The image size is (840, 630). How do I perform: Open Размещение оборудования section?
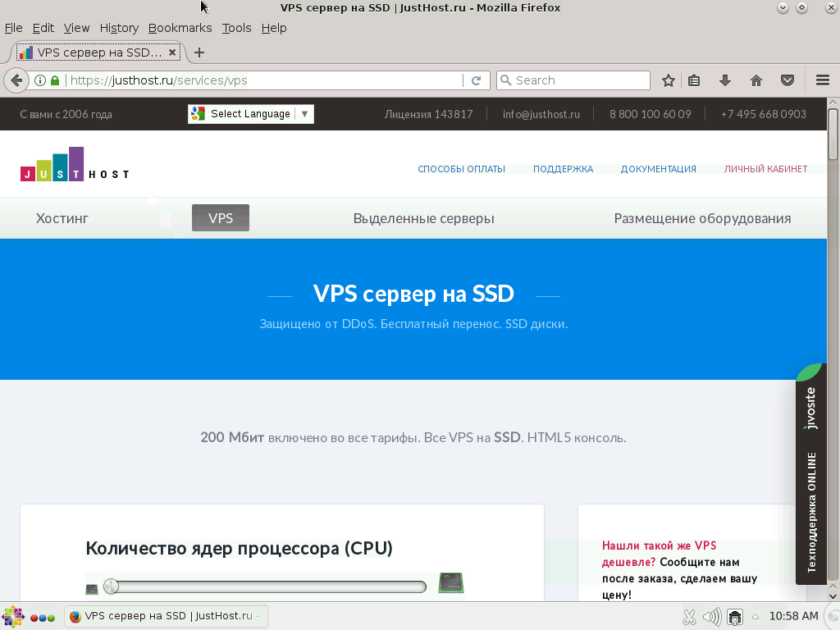[x=702, y=218]
